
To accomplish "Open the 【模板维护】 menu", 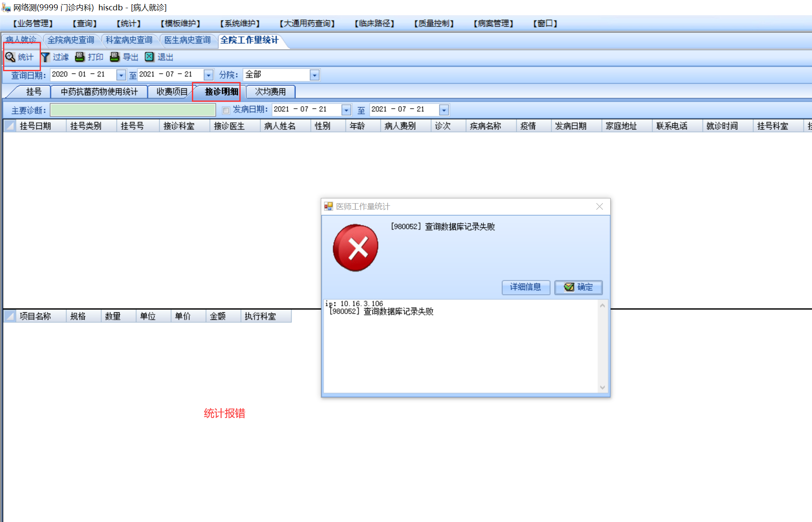I will (180, 23).
